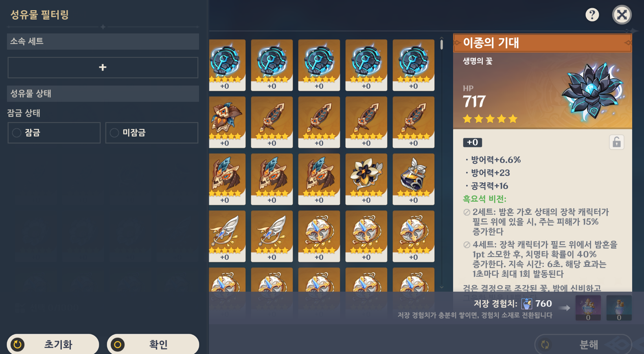The image size is (644, 354).
Task: Confirm filter with 확인 button
Action: click(x=153, y=345)
